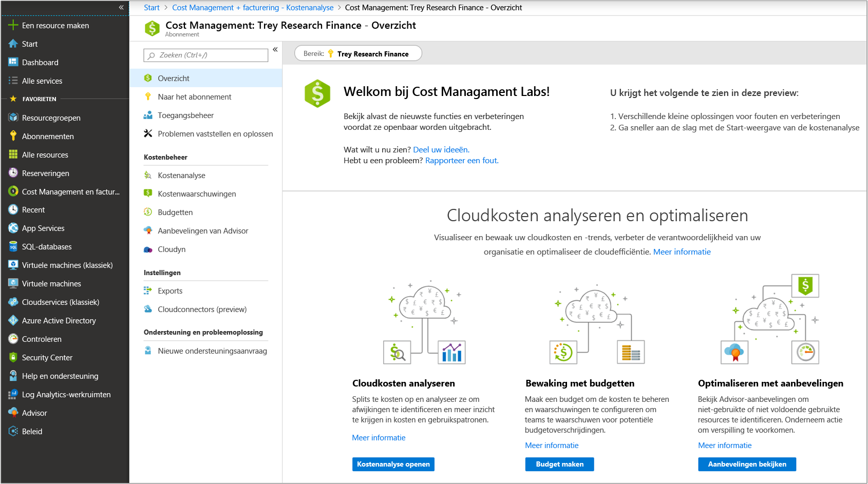Viewport: 868px width, 484px height.
Task: Click the FAVORIETEN star heading
Action: (x=33, y=99)
